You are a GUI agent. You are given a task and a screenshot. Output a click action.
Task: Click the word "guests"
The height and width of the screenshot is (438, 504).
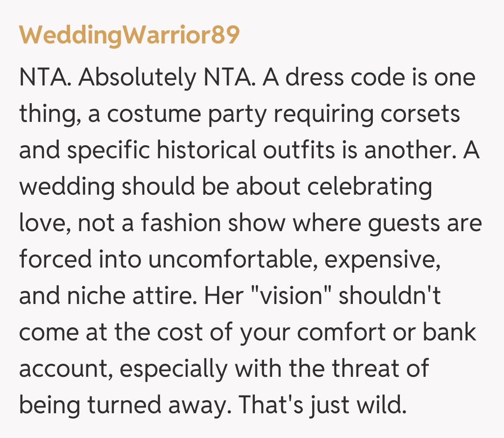point(402,224)
